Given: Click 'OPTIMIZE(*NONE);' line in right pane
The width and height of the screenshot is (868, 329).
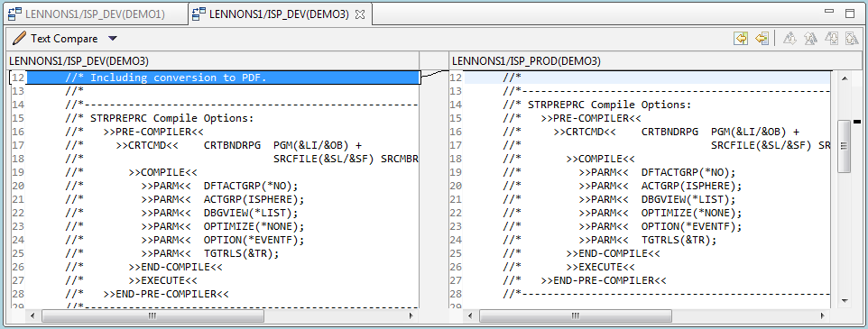Looking at the screenshot, I should click(691, 213).
